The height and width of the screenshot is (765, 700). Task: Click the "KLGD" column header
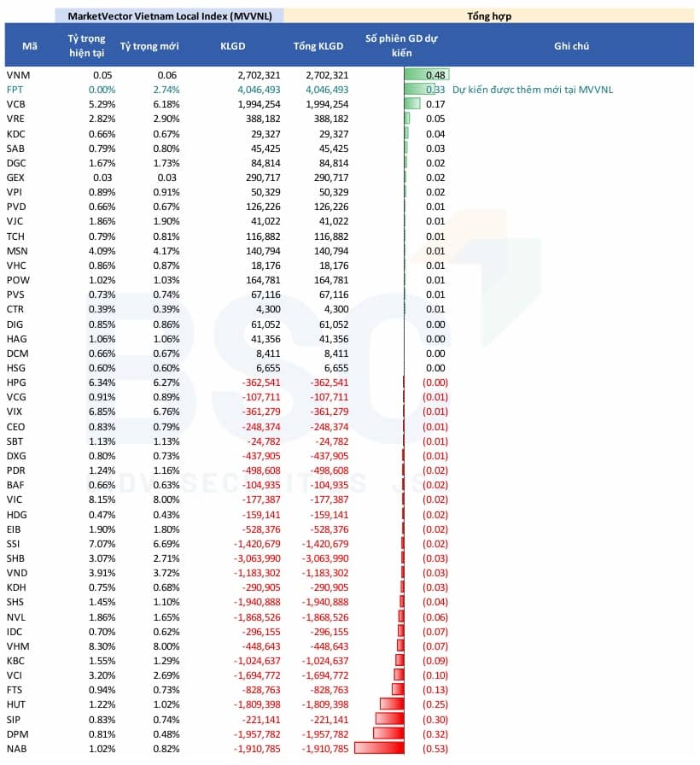[232, 46]
